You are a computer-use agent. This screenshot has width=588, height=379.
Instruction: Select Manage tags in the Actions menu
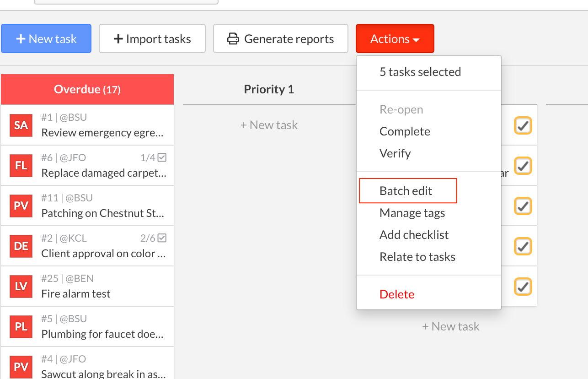point(412,213)
